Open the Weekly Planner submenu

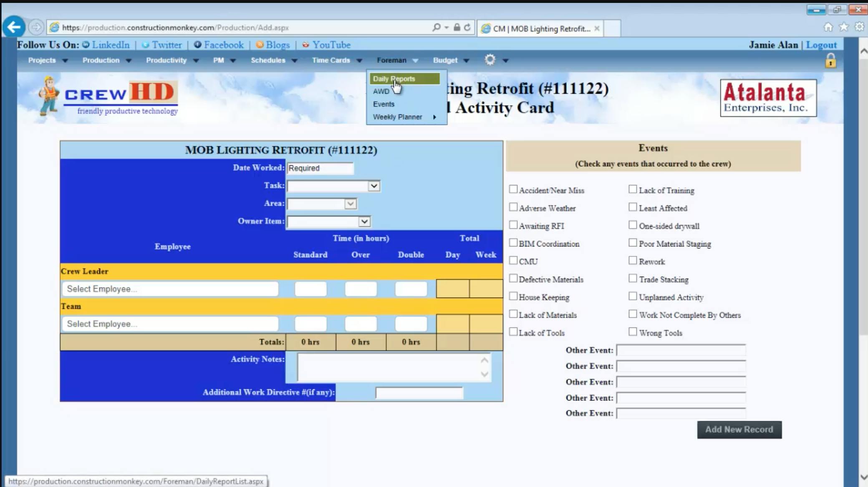397,117
